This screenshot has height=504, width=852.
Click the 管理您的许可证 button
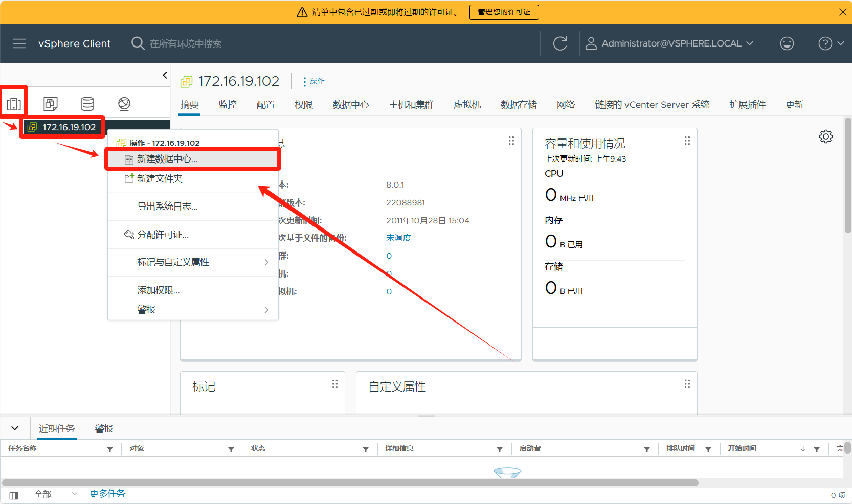504,12
